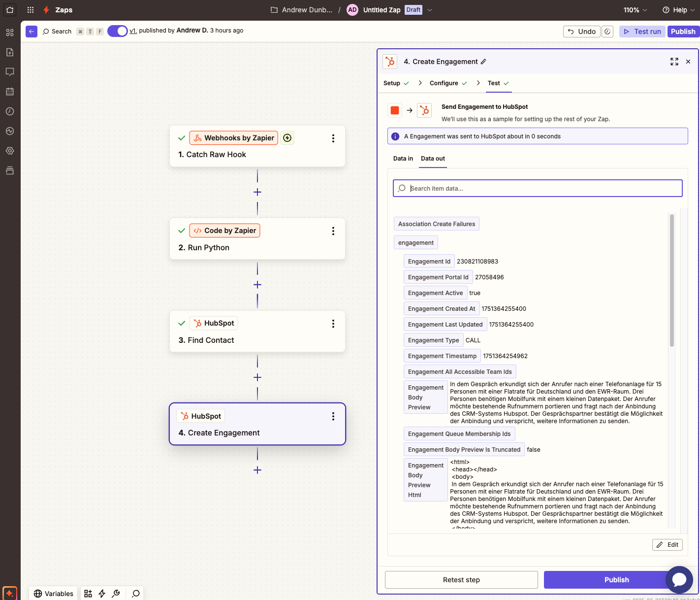Switch to the Data in tab
Viewport: 700px width, 600px height.
click(x=403, y=159)
